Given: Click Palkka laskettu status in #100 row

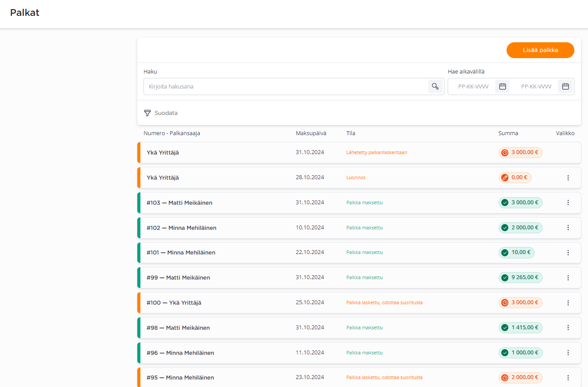Looking at the screenshot, I should coord(384,302).
